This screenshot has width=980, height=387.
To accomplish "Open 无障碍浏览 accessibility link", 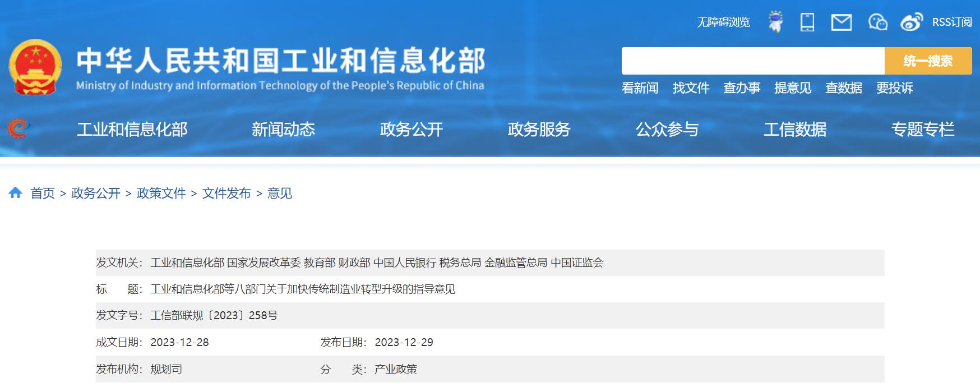I will (723, 22).
